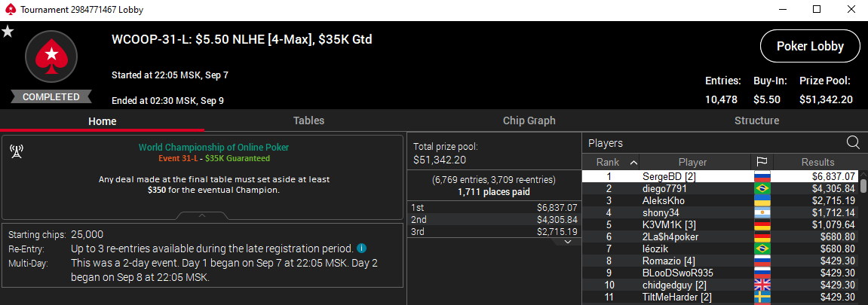Click the Starting chips 25,000 value

coord(87,234)
